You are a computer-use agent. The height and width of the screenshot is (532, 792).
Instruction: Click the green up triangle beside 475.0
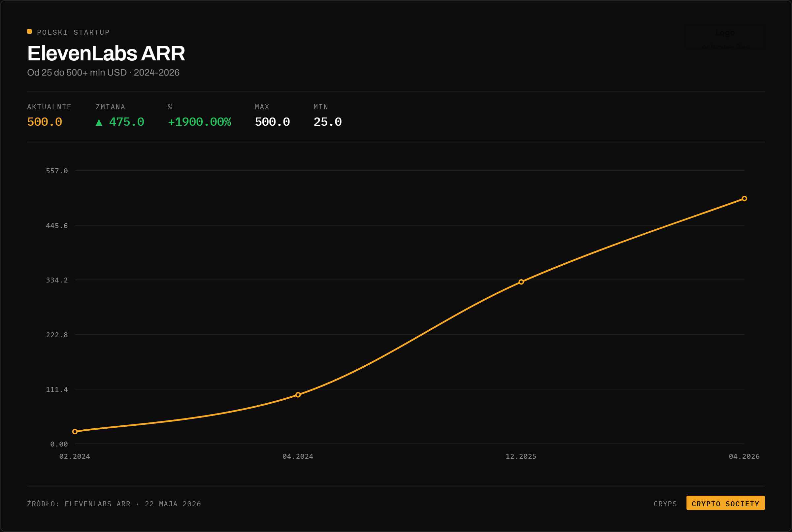(99, 122)
